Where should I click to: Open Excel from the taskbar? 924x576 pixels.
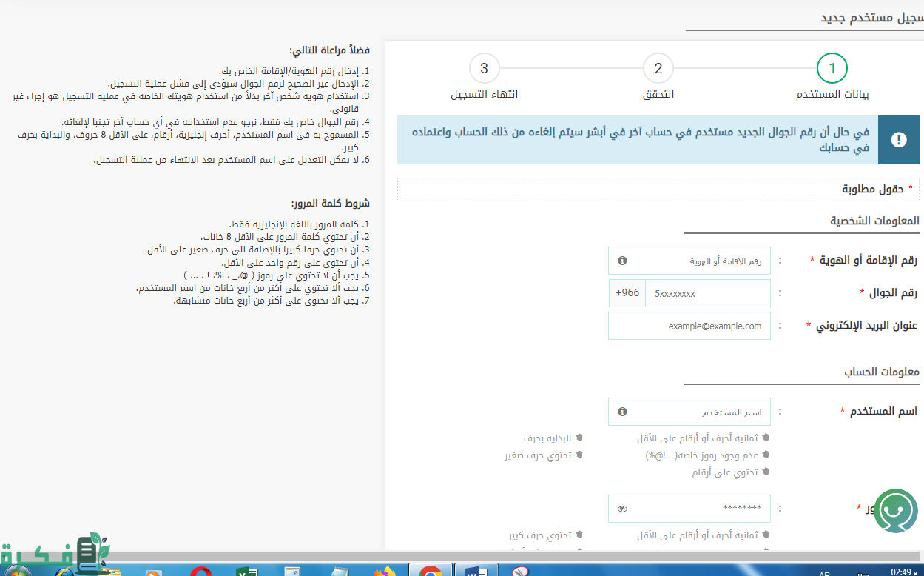coord(245,571)
